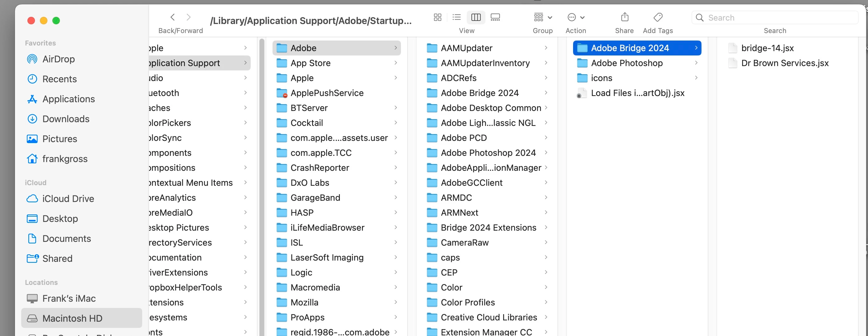This screenshot has width=868, height=336.
Task: Switch to list view
Action: click(x=456, y=17)
